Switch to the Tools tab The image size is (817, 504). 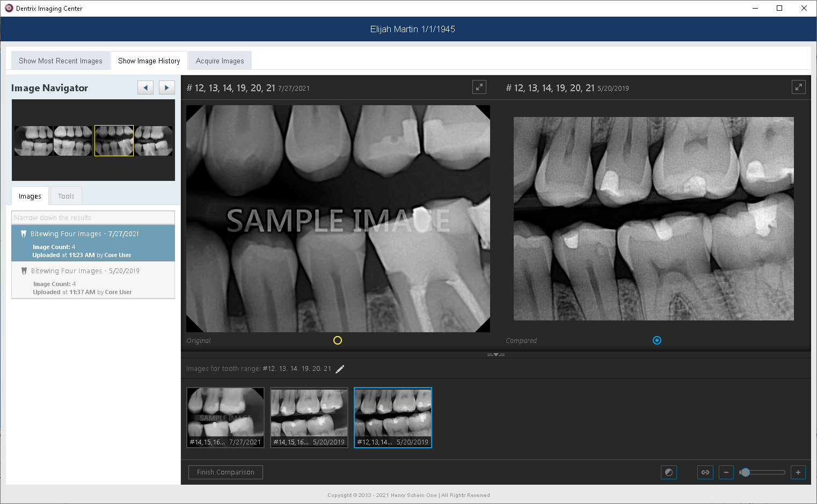tap(65, 196)
